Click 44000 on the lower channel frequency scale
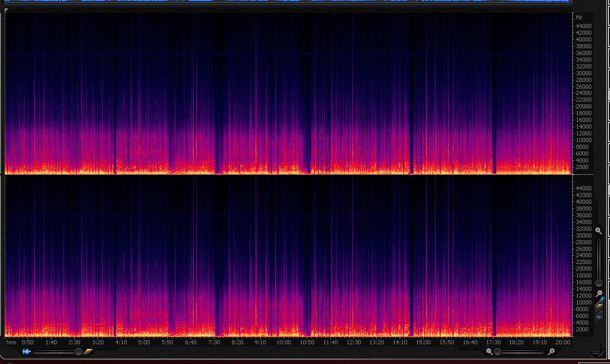610x364 pixels. pos(584,188)
